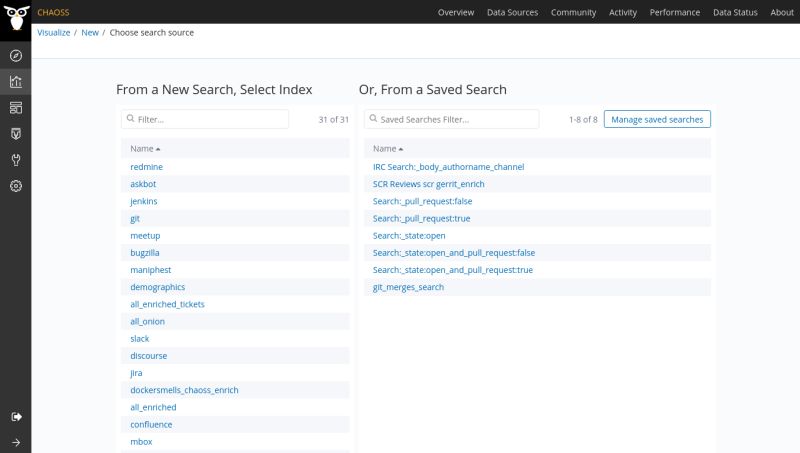Click the CHAOSS owl logo
Image resolution: width=800 pixels, height=453 pixels.
click(x=15, y=17)
